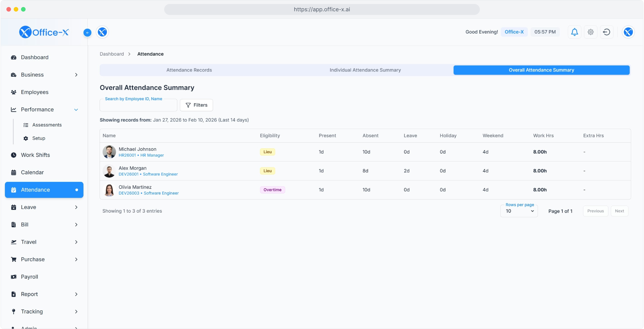The height and width of the screenshot is (329, 644).
Task: Switch to the Attendance Records tab
Action: click(189, 70)
